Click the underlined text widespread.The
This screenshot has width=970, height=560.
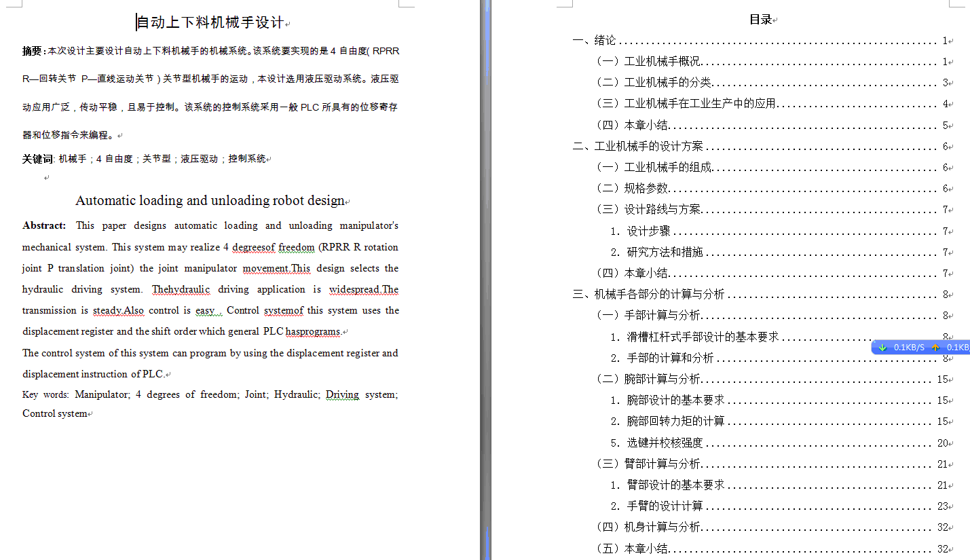tap(364, 289)
